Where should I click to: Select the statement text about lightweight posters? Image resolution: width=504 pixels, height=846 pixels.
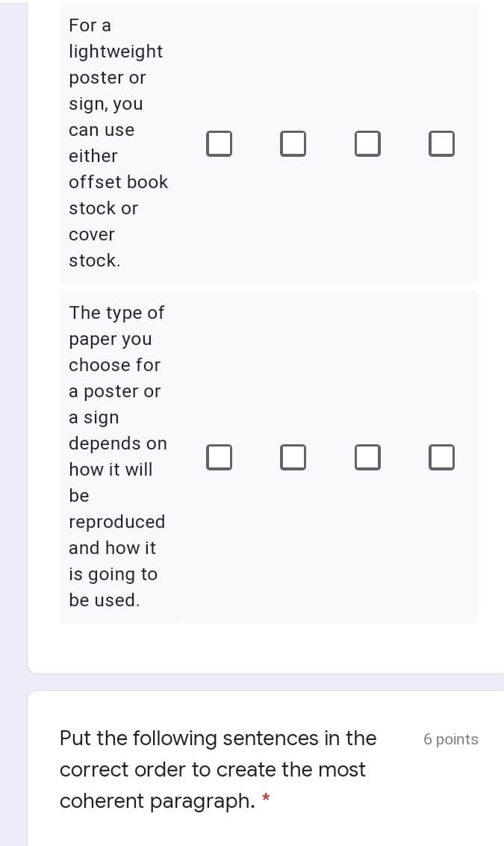118,142
